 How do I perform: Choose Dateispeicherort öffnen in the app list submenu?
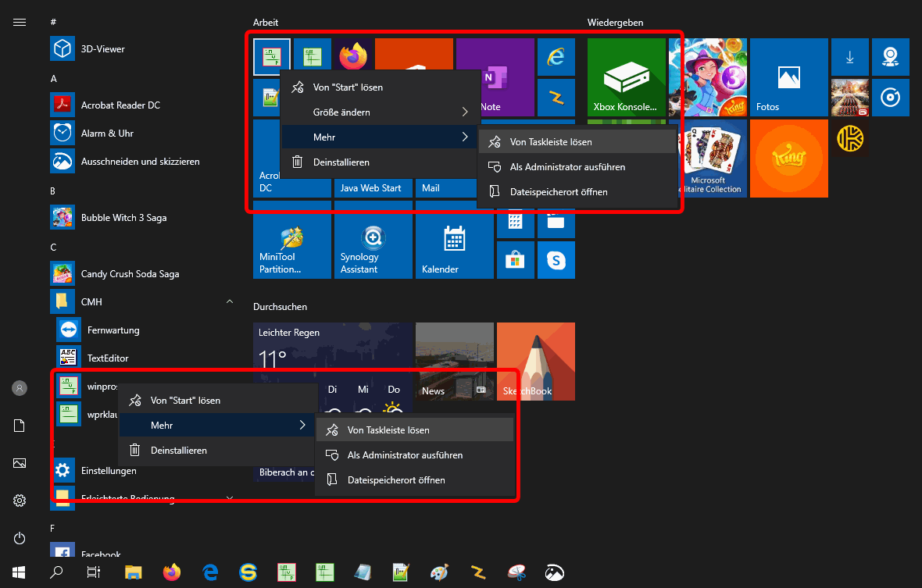(395, 480)
